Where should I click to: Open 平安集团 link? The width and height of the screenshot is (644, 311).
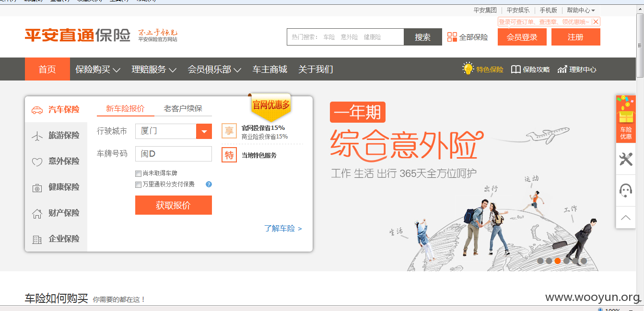[x=485, y=10]
